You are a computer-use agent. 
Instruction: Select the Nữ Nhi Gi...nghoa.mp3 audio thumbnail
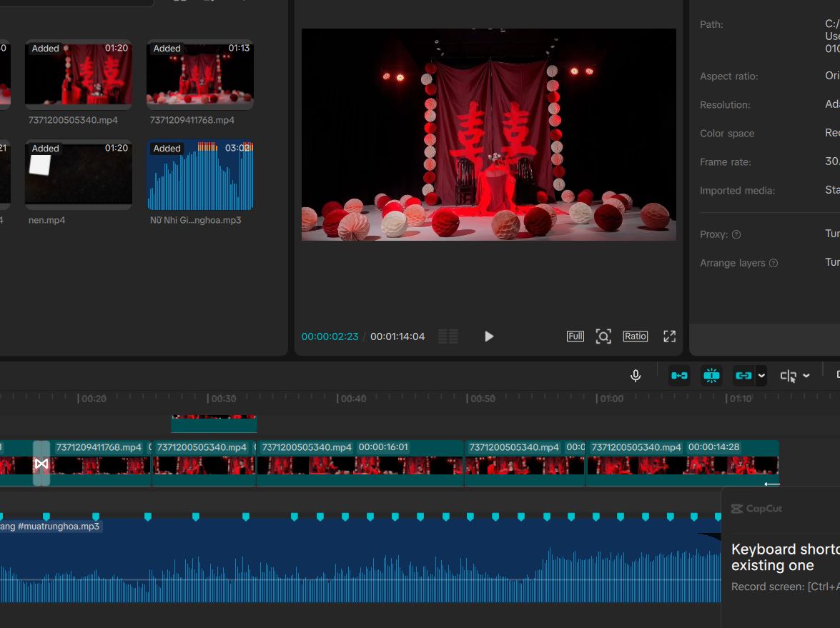(x=200, y=175)
